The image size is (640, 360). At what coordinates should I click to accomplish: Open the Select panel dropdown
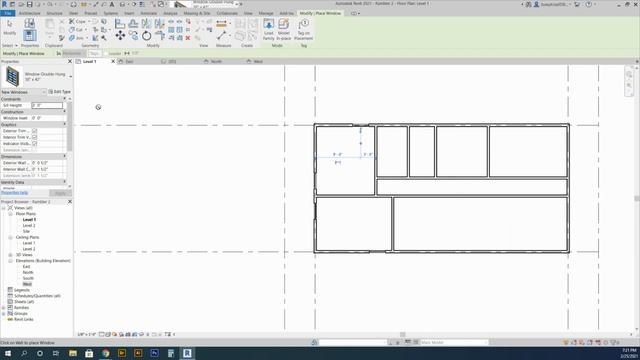tap(9, 46)
